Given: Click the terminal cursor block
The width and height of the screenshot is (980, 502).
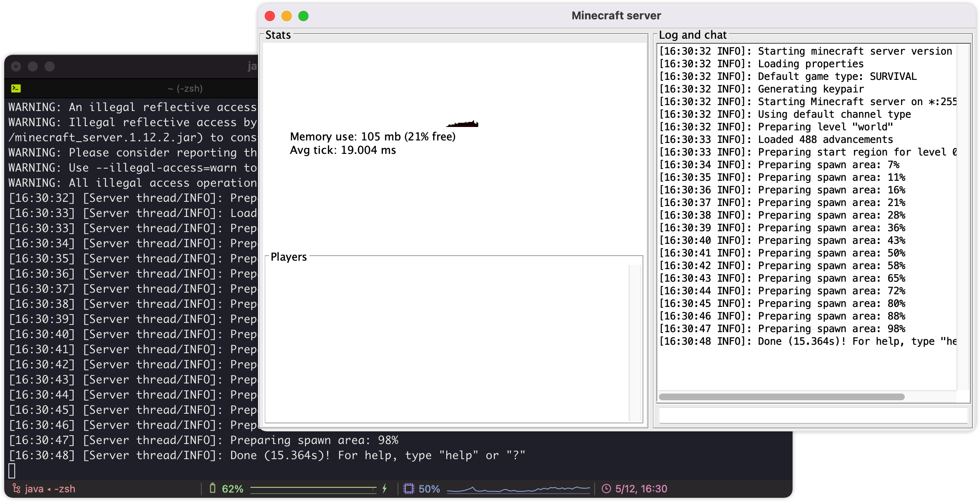Looking at the screenshot, I should (12, 470).
